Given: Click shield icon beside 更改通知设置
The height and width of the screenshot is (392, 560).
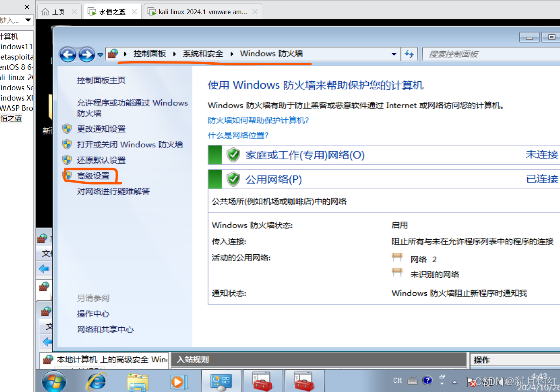Looking at the screenshot, I should click(x=67, y=129).
